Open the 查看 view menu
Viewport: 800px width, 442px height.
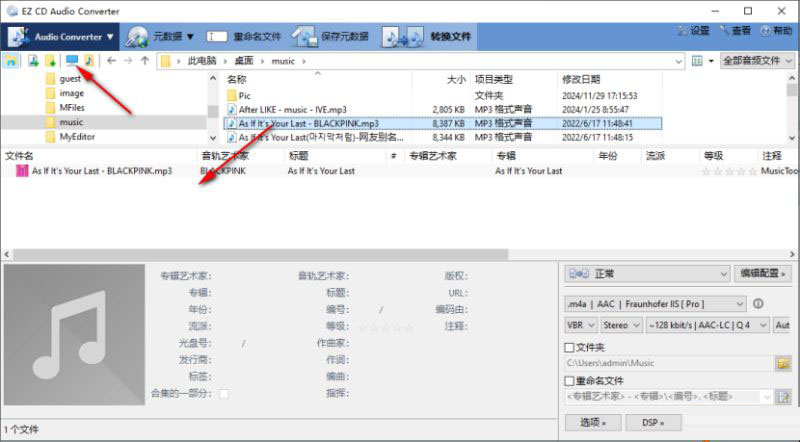coord(735,31)
